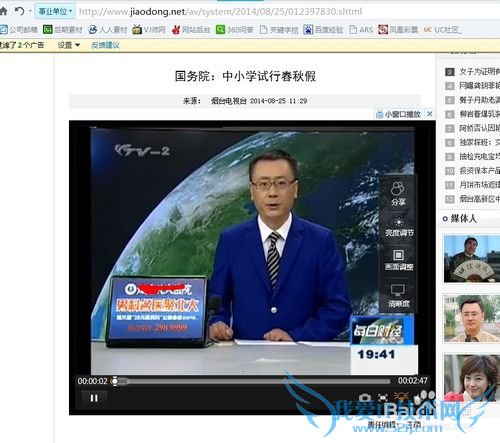500x443 pixels.
Task: Open ranked news item 抽检充电宝
Action: click(473, 157)
